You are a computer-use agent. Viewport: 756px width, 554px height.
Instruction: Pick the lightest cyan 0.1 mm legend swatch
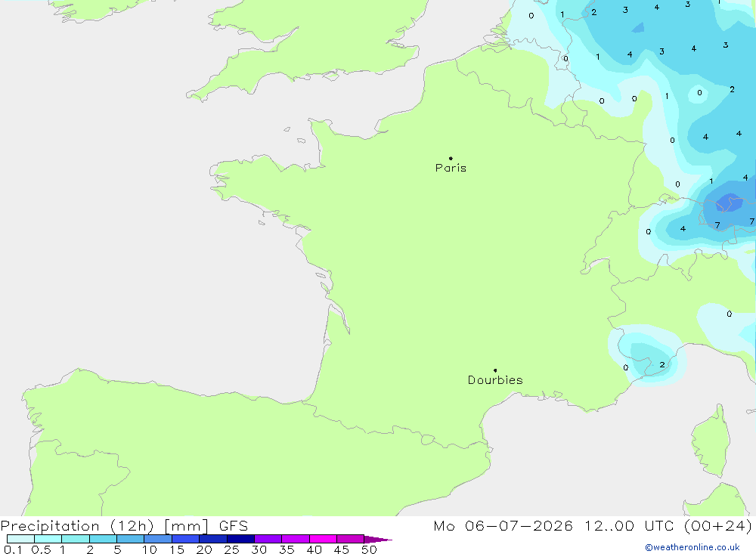pyautogui.click(x=20, y=539)
